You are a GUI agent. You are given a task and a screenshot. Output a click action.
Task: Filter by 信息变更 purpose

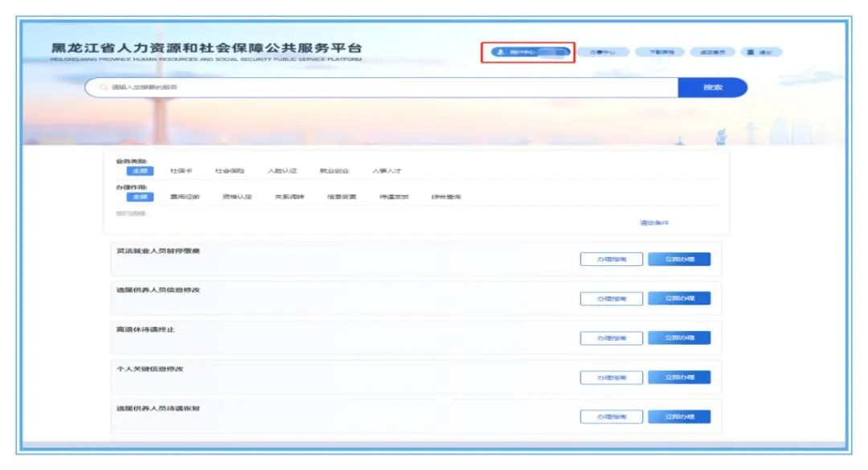(x=342, y=197)
